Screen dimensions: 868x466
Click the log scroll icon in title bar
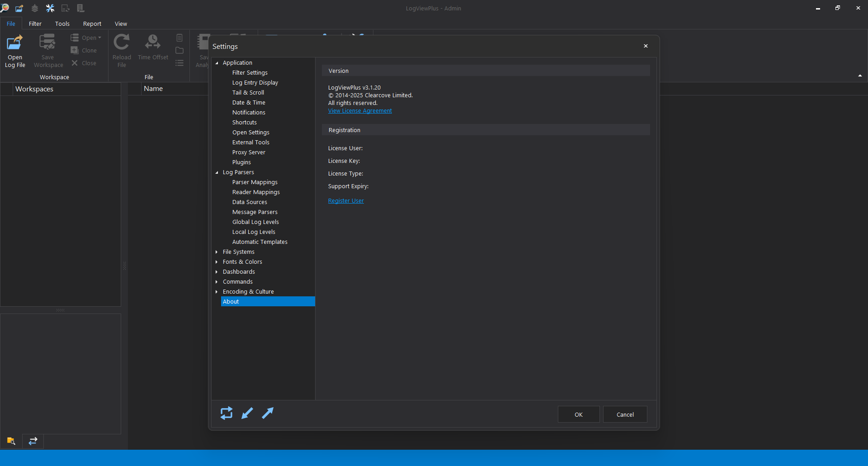[80, 8]
